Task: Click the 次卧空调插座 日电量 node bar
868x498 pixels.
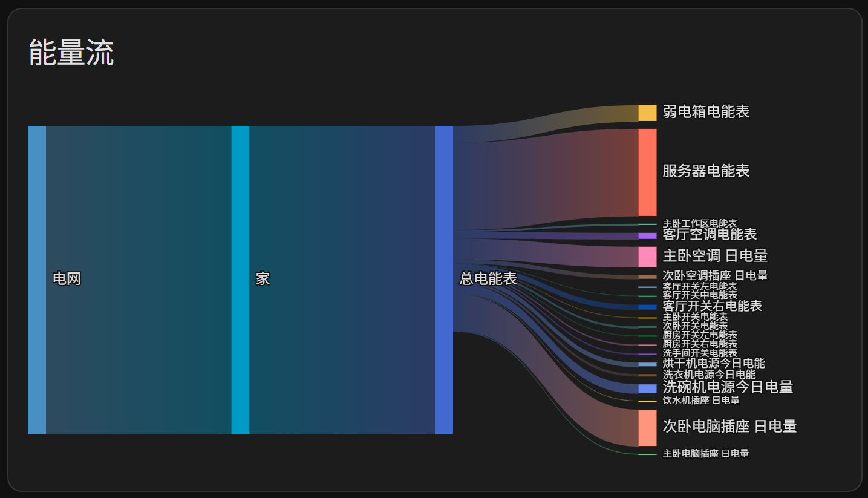Action: coord(646,277)
